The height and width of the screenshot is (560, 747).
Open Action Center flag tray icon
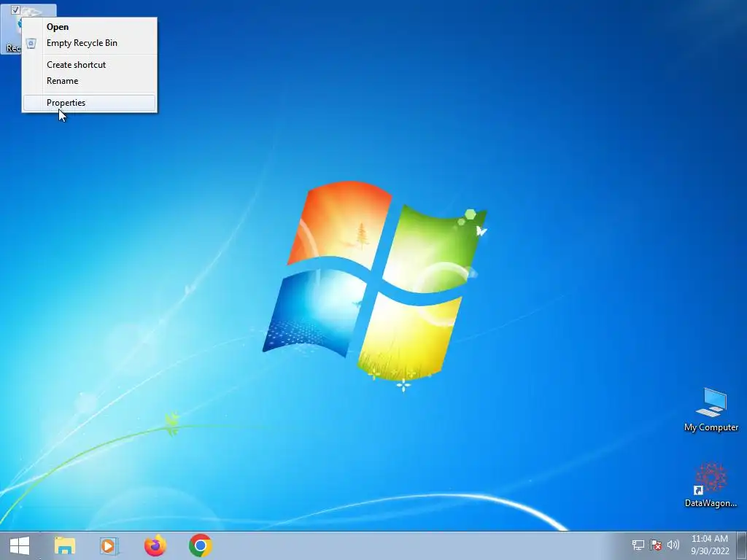tap(656, 545)
